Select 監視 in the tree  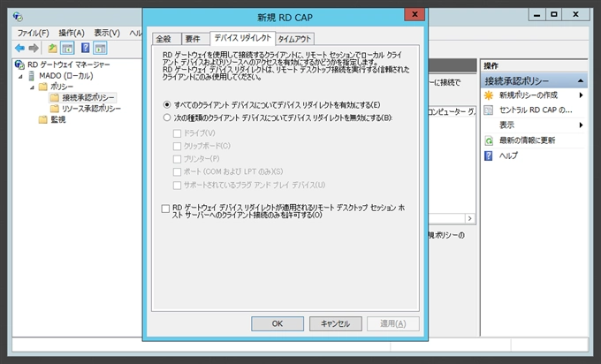[x=58, y=120]
